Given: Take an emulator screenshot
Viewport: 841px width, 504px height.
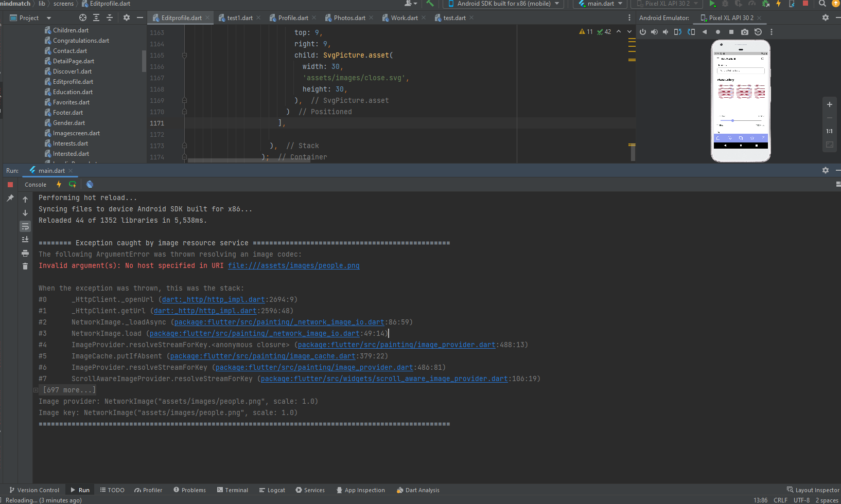Looking at the screenshot, I should point(745,32).
